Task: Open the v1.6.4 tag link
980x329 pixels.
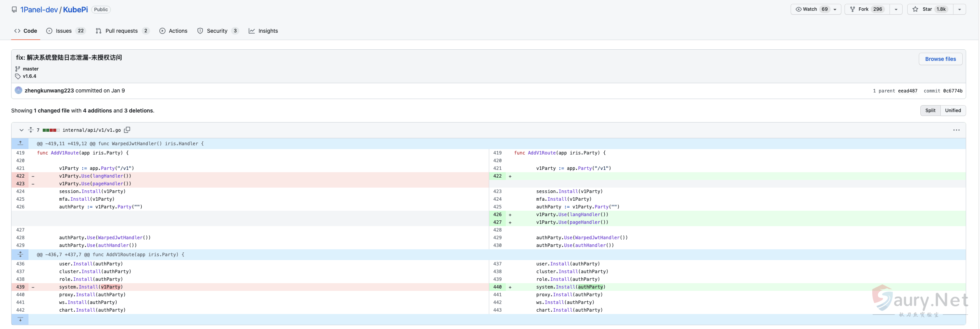Action: [30, 76]
